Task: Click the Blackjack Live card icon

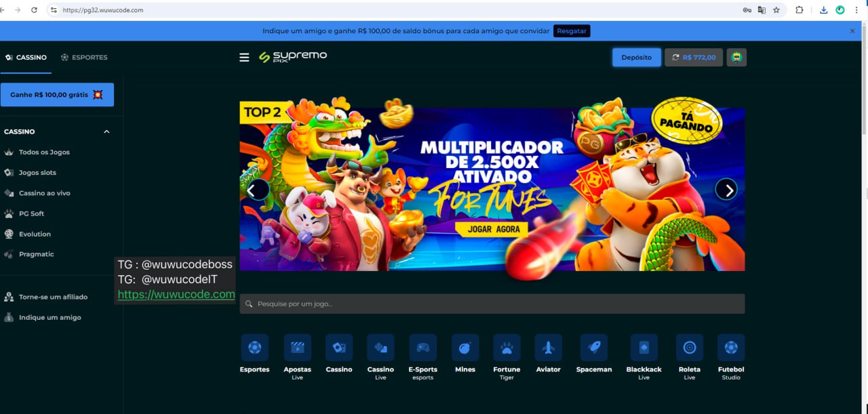Action: [x=644, y=348]
